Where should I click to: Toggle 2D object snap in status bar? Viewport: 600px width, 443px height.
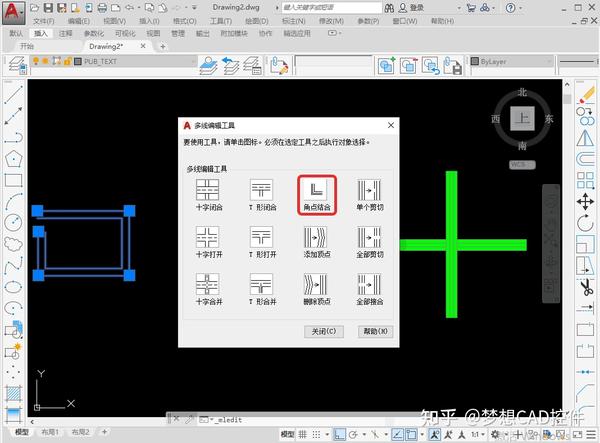pyautogui.click(x=411, y=434)
